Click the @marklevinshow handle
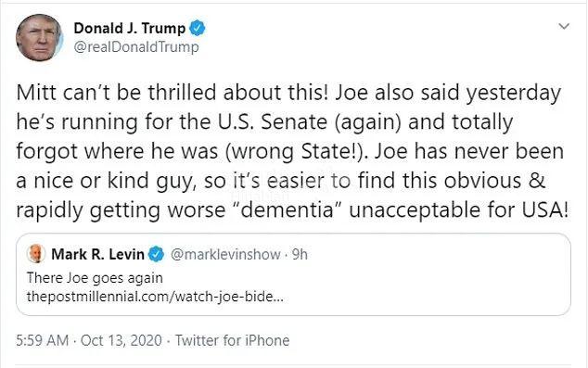This screenshot has width=588, height=368. click(x=225, y=255)
